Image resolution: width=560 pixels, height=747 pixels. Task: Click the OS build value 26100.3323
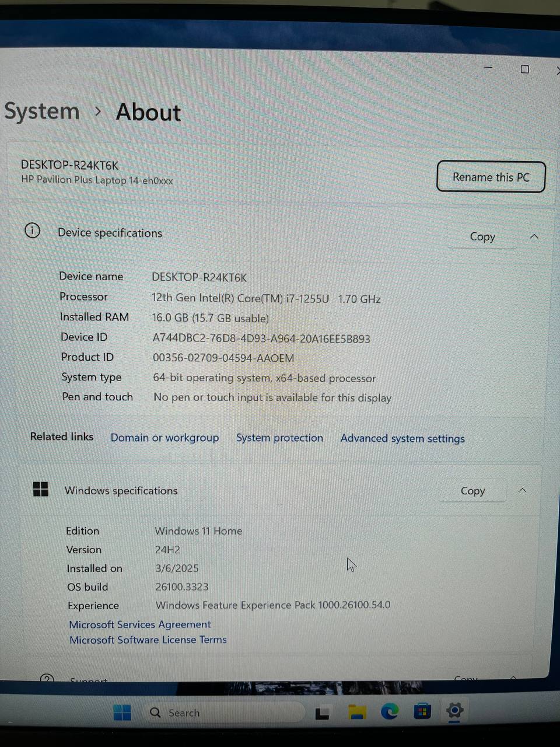[x=182, y=587]
